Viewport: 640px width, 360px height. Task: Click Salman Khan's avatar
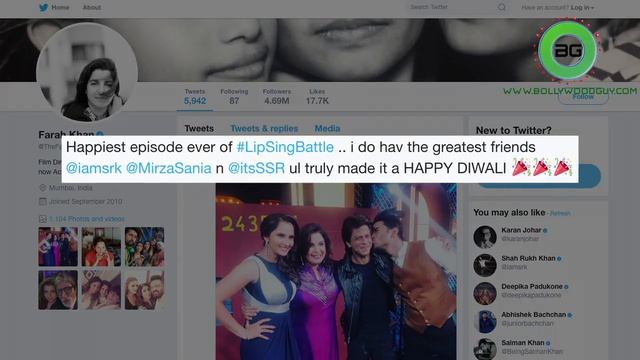point(485,349)
